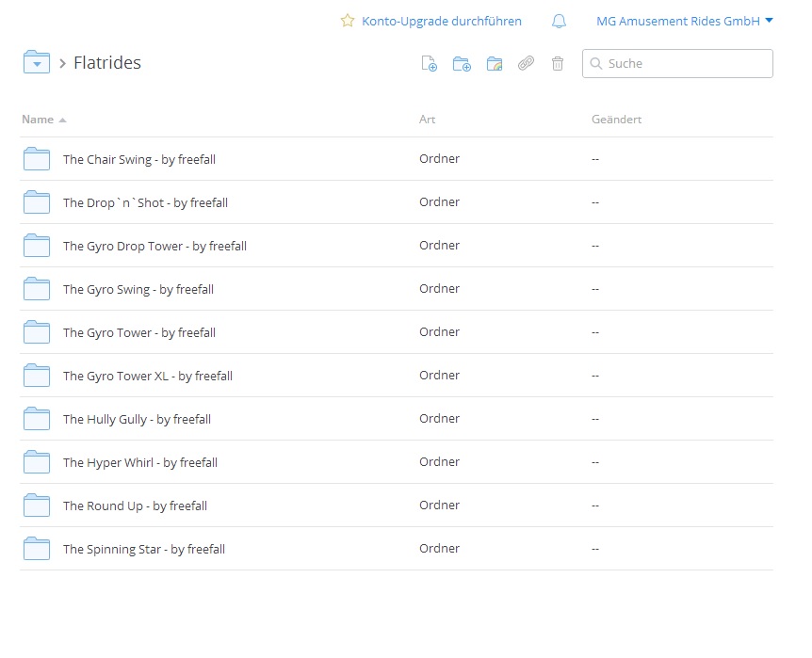Expand the MG Amusement Rides GmbH account menu

coord(685,21)
